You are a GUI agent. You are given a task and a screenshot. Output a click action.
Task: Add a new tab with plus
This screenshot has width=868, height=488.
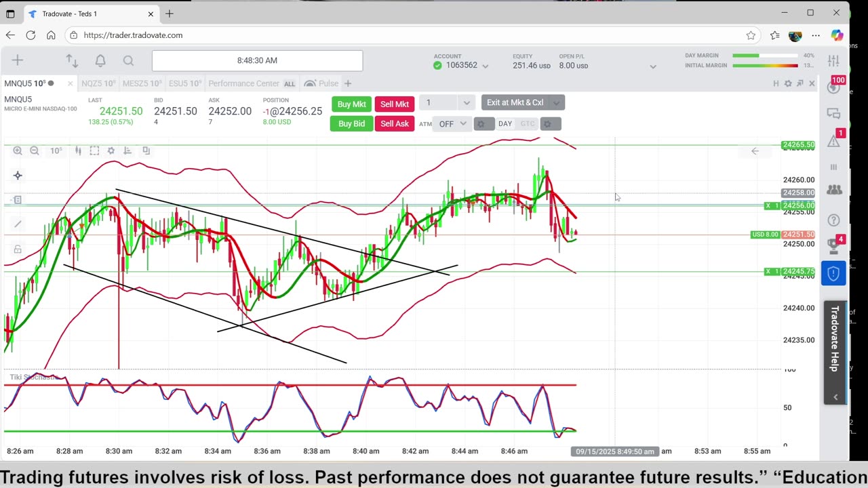348,83
